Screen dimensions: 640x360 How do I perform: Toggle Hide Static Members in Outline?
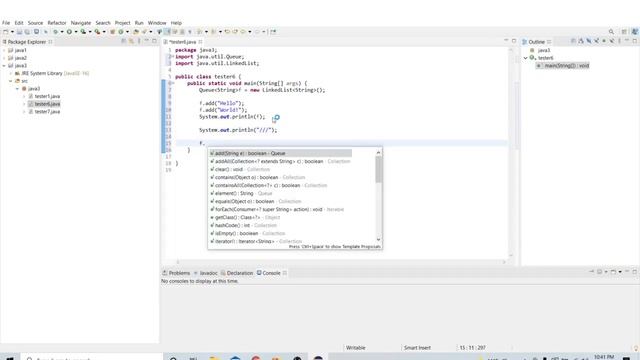(596, 41)
